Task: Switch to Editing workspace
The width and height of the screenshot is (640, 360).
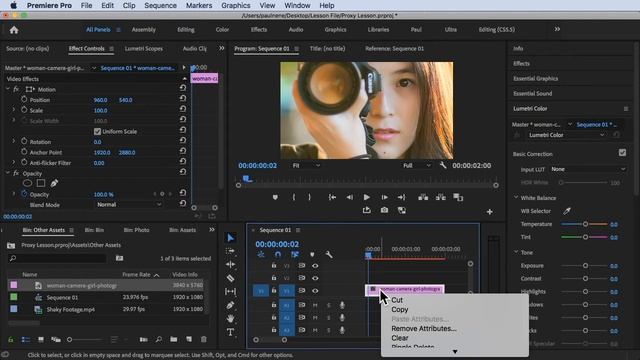Action: (x=186, y=29)
